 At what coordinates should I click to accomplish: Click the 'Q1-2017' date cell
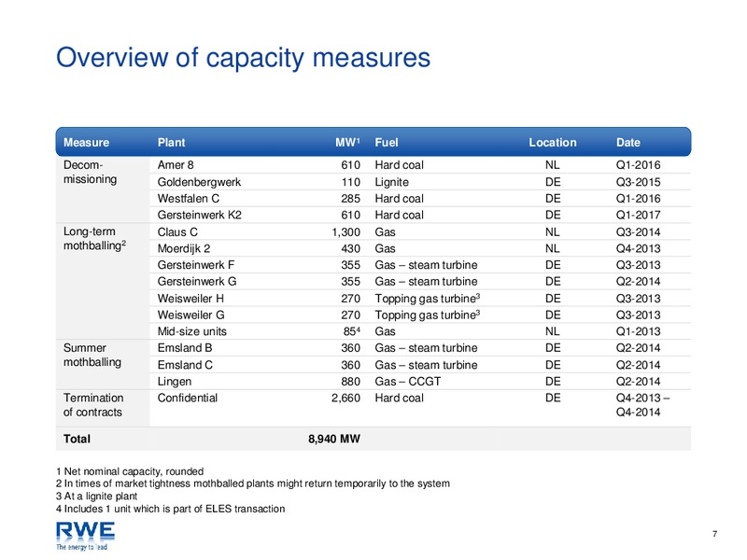[638, 216]
